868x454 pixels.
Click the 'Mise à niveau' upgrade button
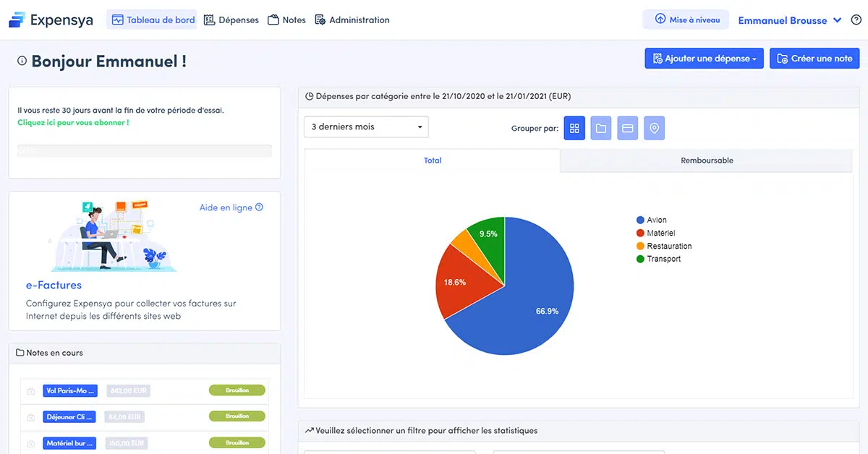pyautogui.click(x=686, y=20)
